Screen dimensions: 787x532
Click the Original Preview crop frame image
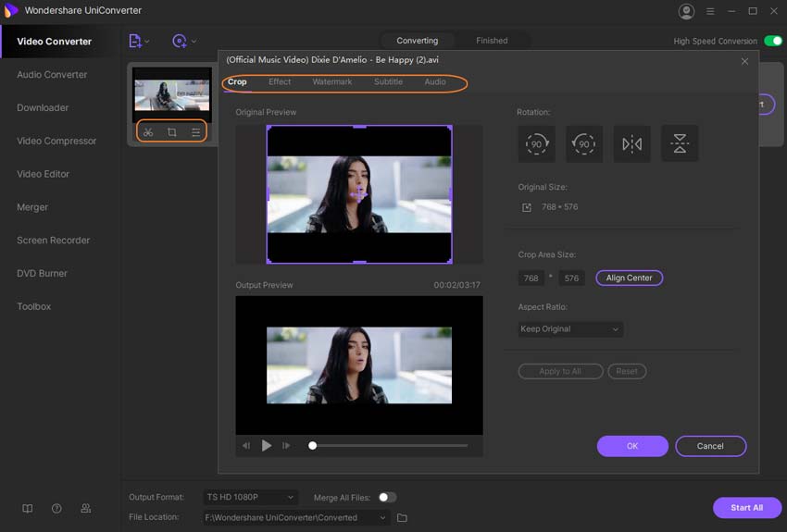(359, 194)
